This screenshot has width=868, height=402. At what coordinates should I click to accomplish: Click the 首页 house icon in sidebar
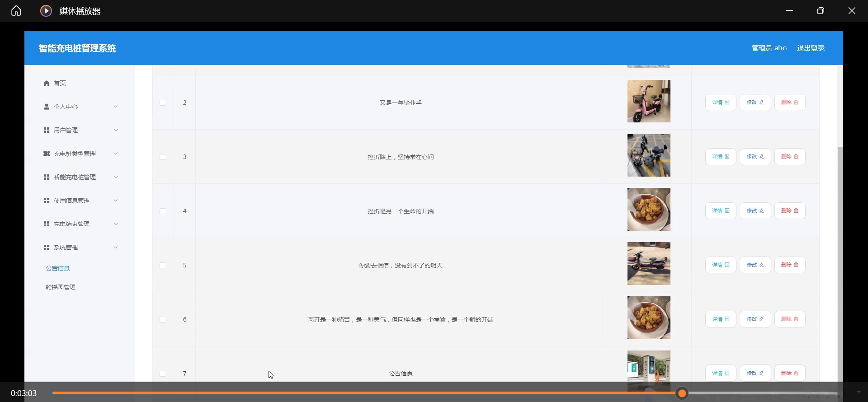pos(47,83)
